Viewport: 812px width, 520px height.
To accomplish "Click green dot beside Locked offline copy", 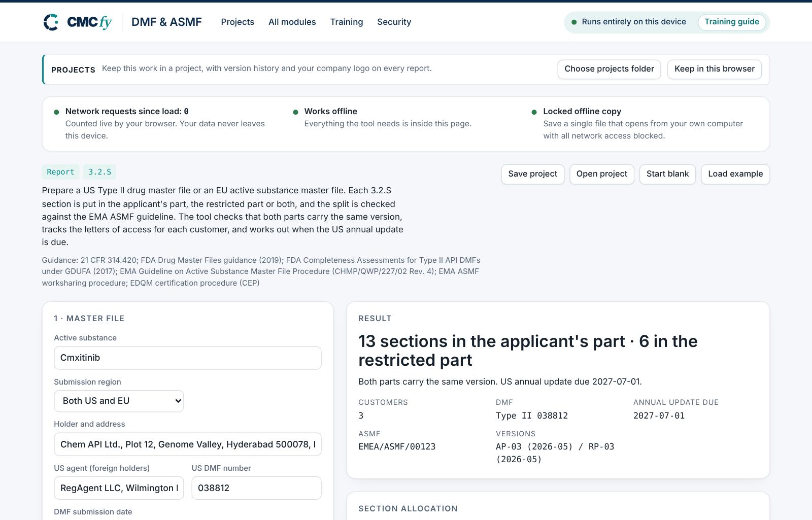I will click(534, 112).
